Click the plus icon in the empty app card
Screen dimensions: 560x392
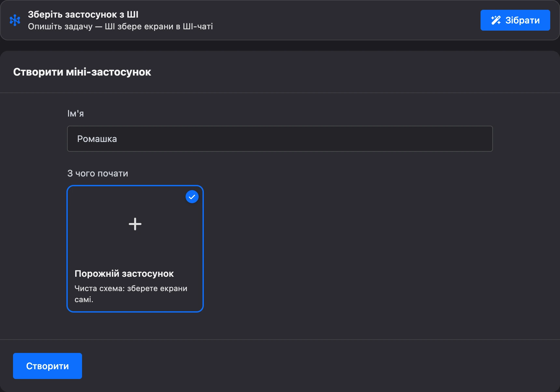point(135,224)
